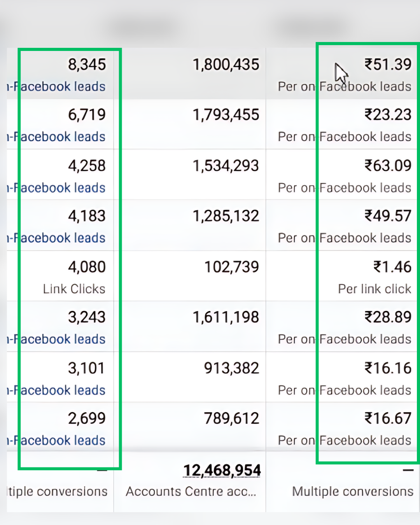Open the Facebook leads link under 3,243
This screenshot has height=525, width=420.
(x=56, y=339)
